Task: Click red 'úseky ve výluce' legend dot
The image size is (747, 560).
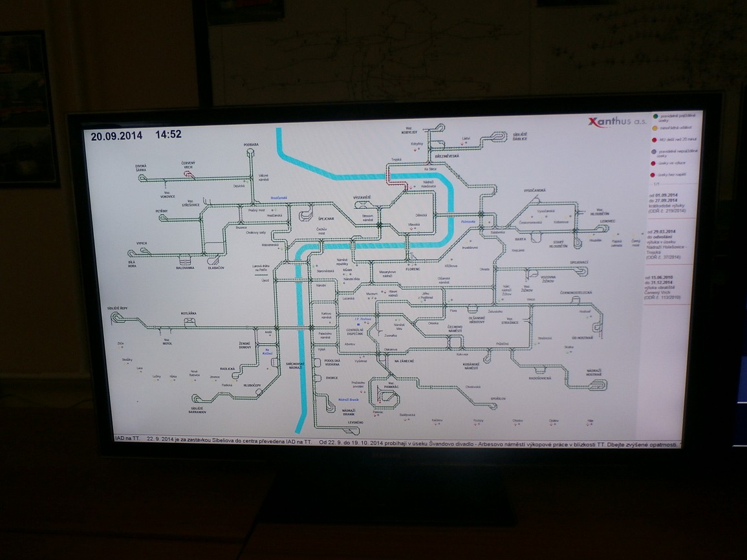Action: point(653,164)
